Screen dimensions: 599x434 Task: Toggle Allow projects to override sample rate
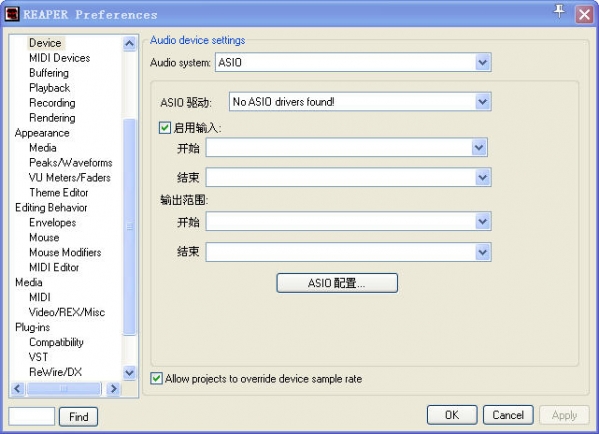tap(156, 378)
